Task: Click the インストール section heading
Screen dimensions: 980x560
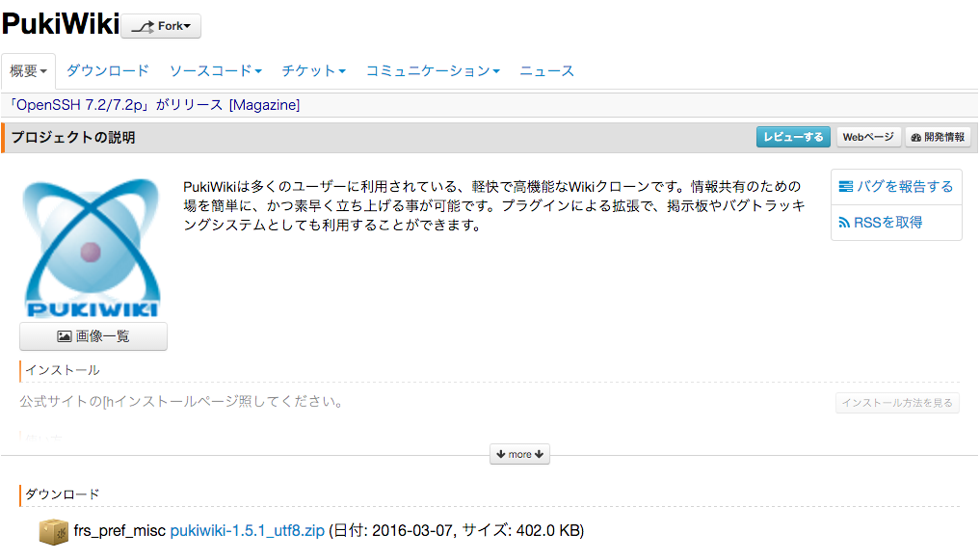Action: tap(63, 370)
